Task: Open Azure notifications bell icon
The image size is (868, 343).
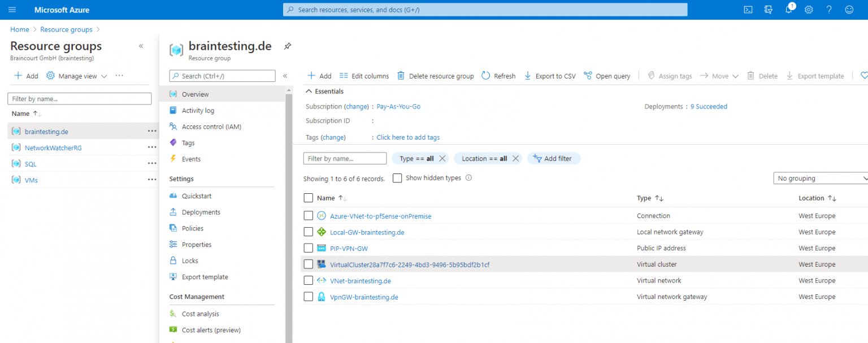Action: pyautogui.click(x=788, y=10)
